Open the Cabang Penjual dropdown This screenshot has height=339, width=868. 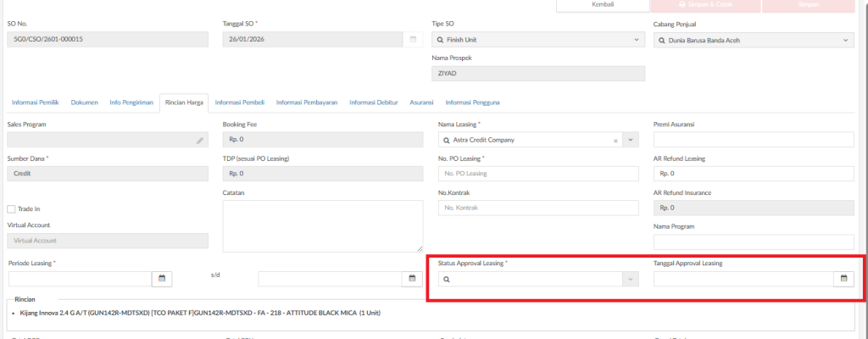845,40
